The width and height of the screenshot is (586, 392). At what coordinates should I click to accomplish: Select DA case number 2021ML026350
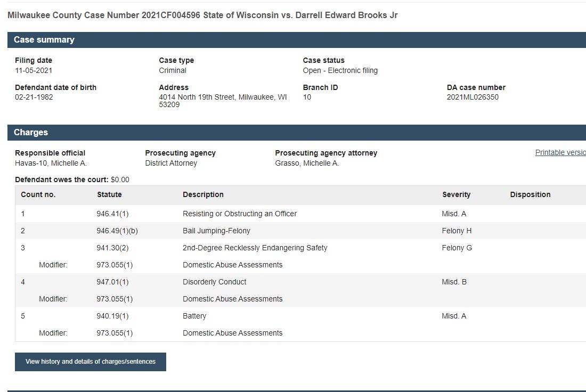(473, 97)
